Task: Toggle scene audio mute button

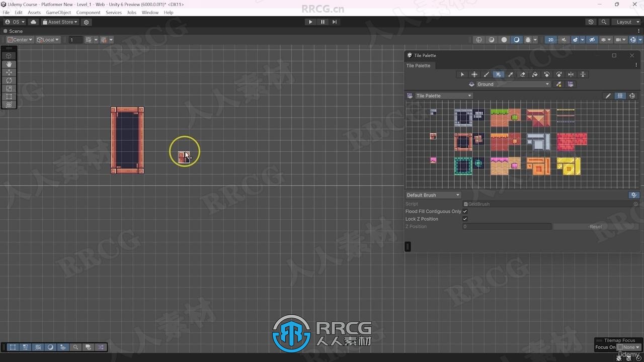Action: [563, 40]
